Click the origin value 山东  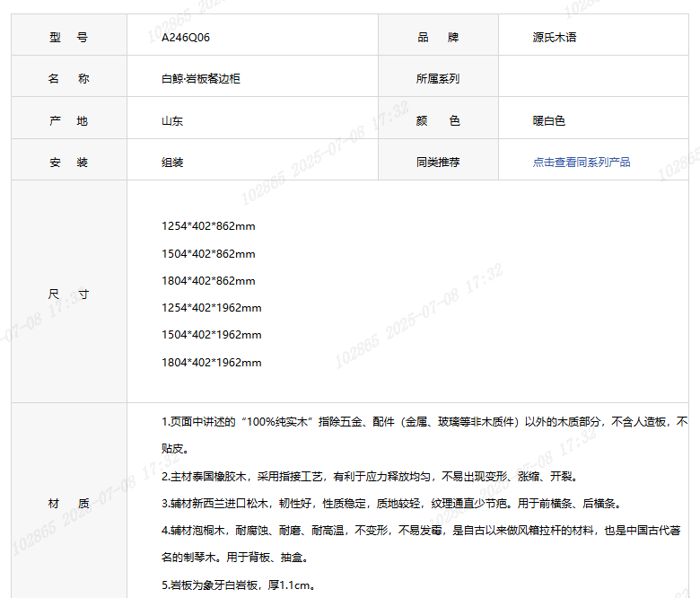172,121
